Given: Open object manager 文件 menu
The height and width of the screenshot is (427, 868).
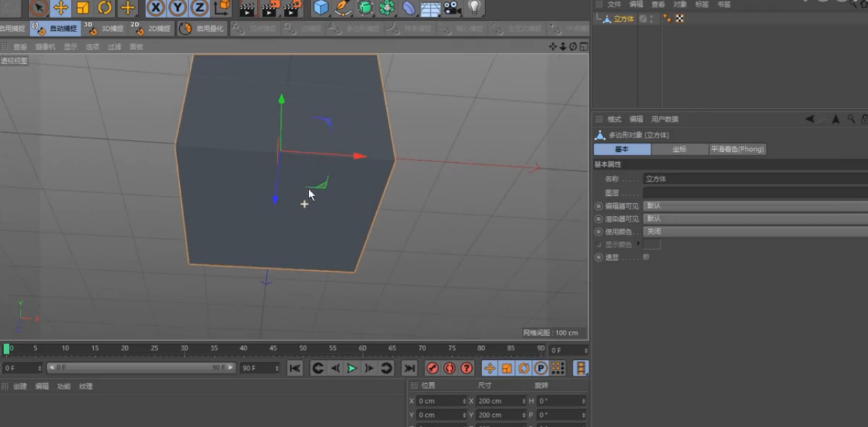Looking at the screenshot, I should [614, 4].
